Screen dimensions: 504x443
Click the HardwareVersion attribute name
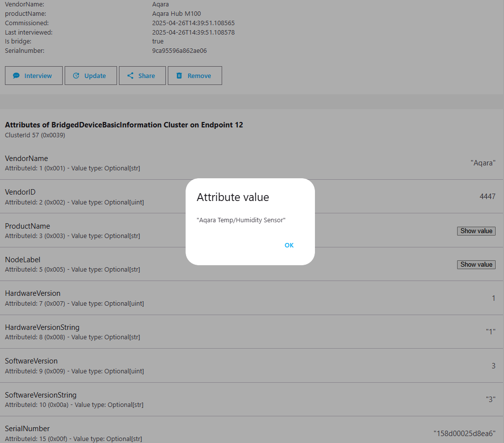pyautogui.click(x=33, y=293)
